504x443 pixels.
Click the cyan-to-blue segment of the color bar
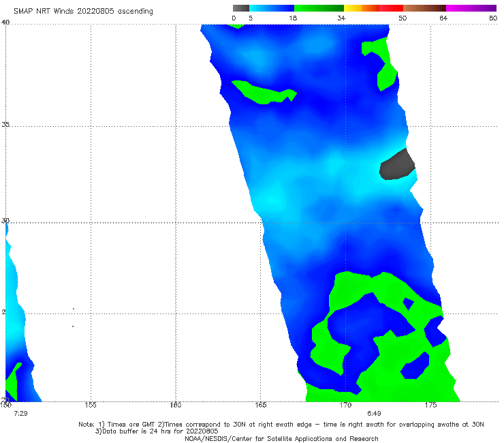coord(272,8)
